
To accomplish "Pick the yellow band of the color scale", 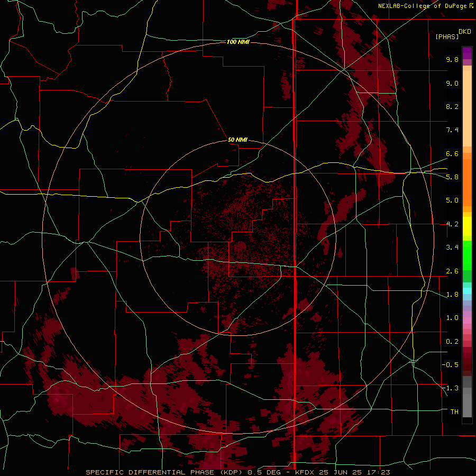I will pos(467,226).
